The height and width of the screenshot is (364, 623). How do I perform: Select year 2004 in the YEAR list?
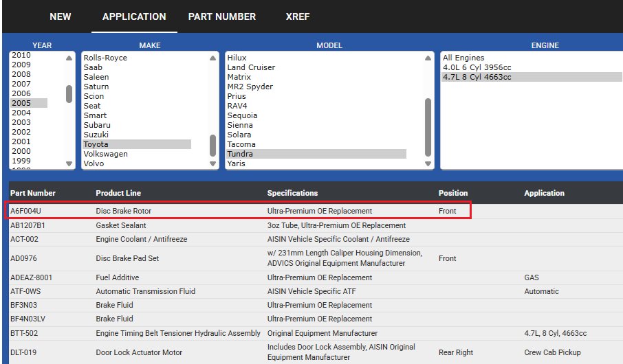(x=21, y=113)
